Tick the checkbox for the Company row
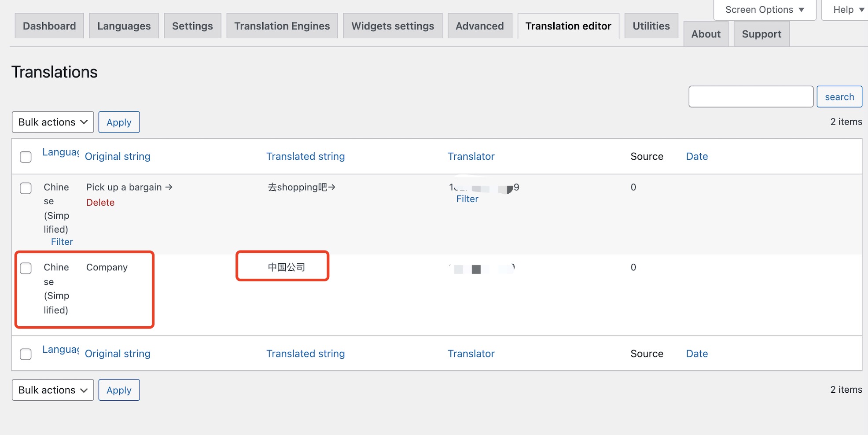The width and height of the screenshot is (868, 435). (26, 269)
